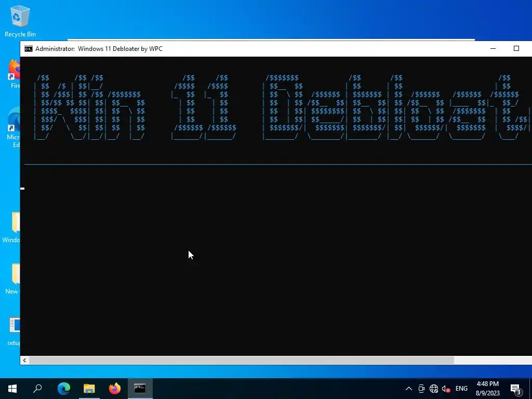Screen dimensions: 532x399
Task: Click the Windows Start button
Action: pos(12,389)
